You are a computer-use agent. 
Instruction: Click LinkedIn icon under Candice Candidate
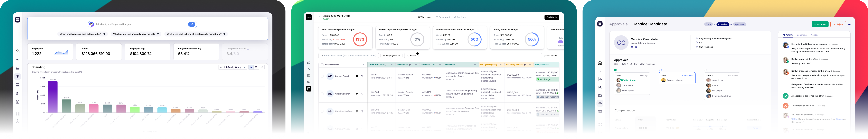(636, 47)
